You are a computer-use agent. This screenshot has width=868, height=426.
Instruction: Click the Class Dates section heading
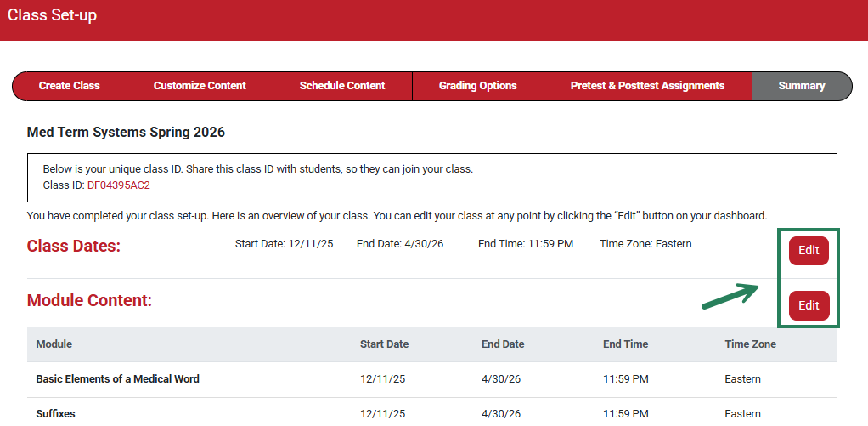coord(74,247)
